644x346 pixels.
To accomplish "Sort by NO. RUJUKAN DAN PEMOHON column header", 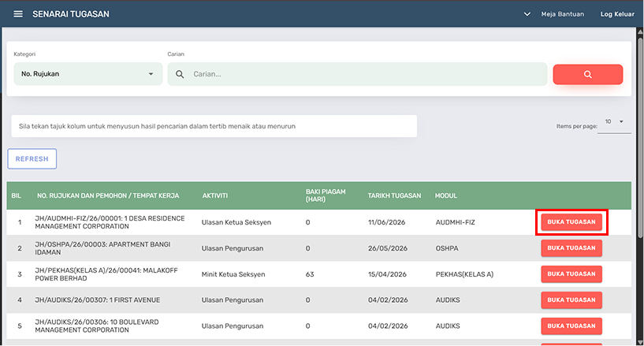I will 108,195.
